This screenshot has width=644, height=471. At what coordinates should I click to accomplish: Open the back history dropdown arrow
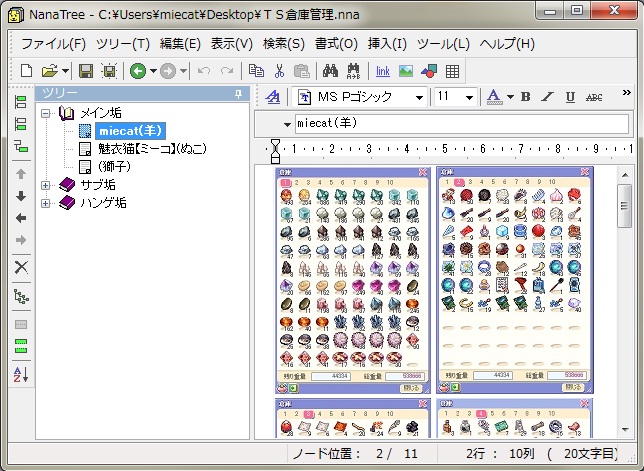pos(153,71)
